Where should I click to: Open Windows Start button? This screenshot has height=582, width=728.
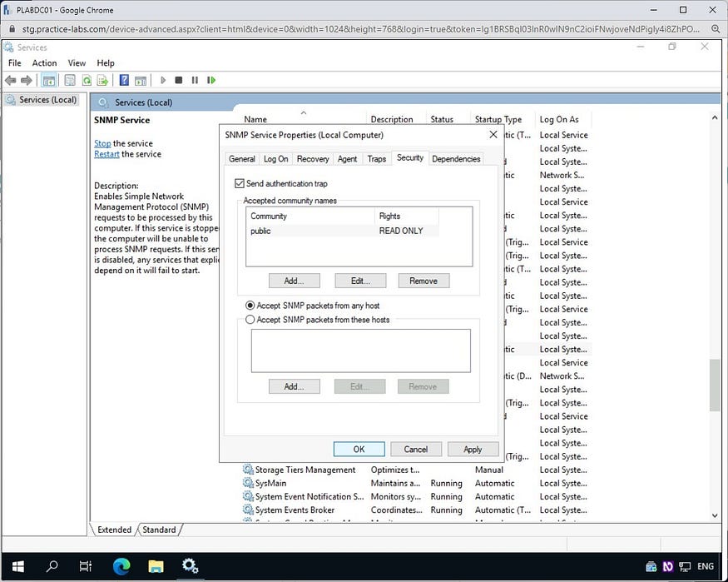17,566
